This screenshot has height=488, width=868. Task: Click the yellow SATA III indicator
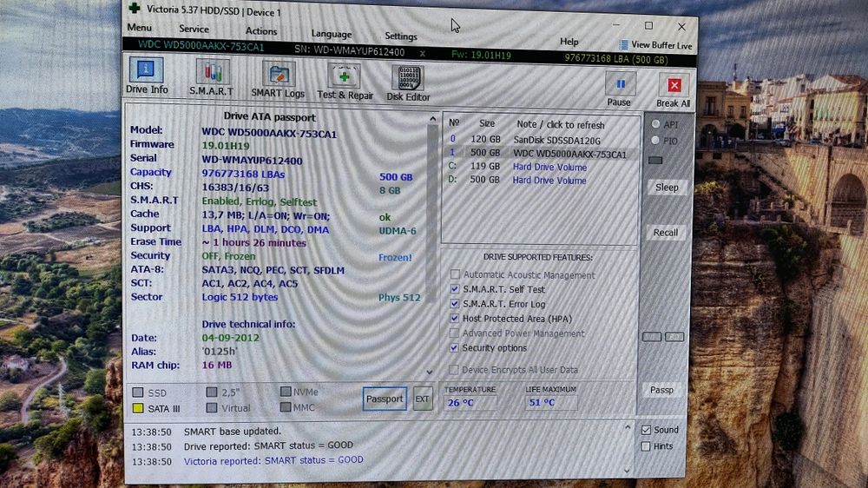point(138,408)
